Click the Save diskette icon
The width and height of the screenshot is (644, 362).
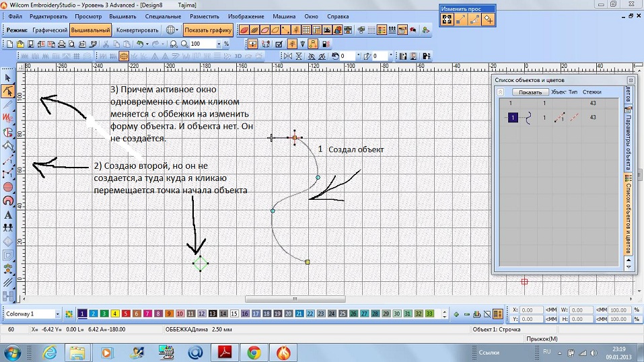[x=30, y=44]
